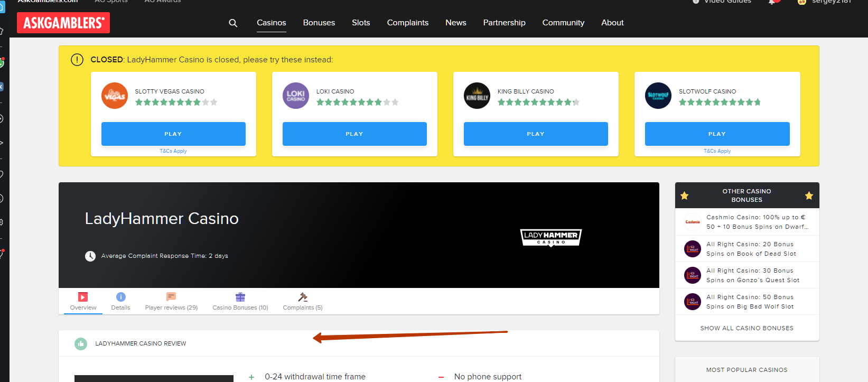Image resolution: width=868 pixels, height=382 pixels.
Task: Switch to Player reviews (29) tab
Action: [x=171, y=302]
